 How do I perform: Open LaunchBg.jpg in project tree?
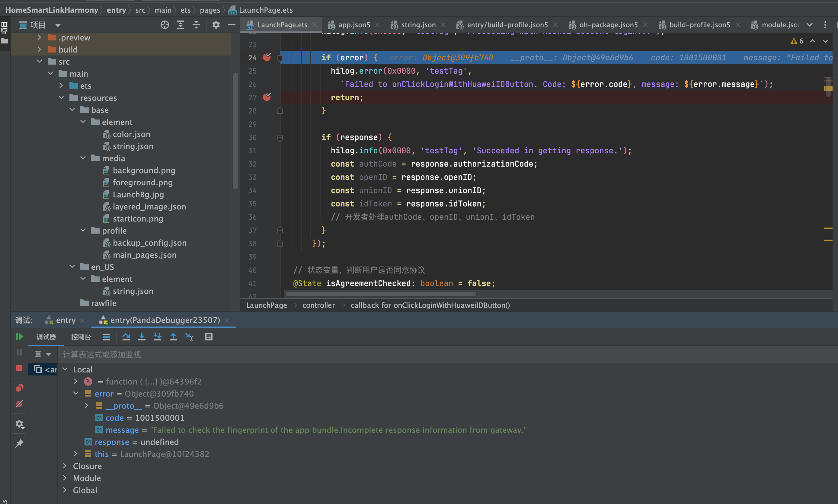[x=138, y=194]
